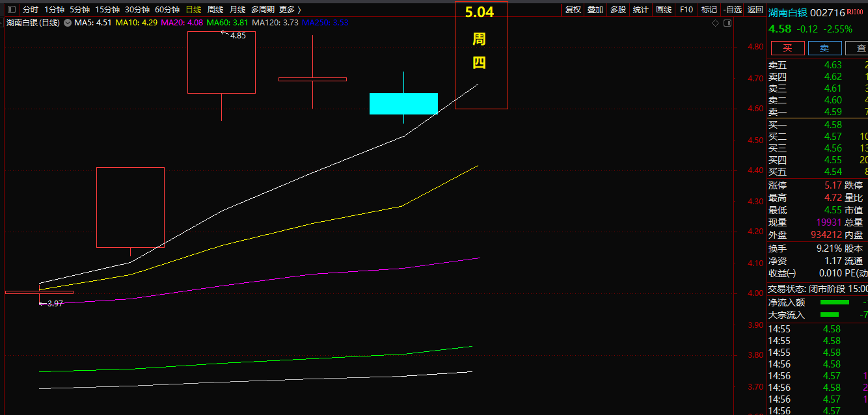Select the 60分钟 period

click(x=167, y=10)
